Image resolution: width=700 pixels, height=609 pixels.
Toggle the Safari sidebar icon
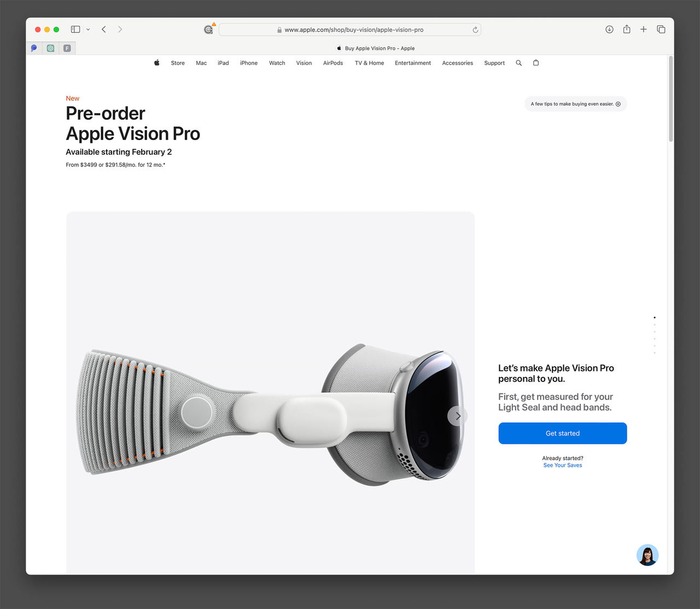[75, 29]
